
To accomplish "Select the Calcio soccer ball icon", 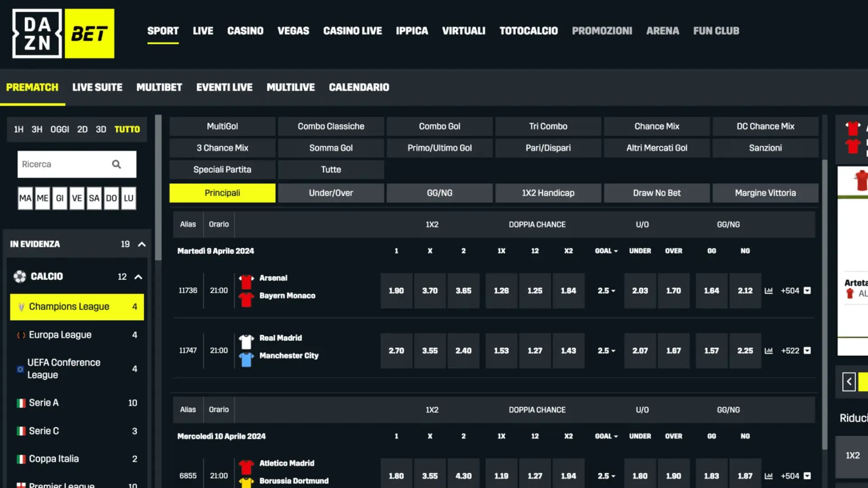I will pyautogui.click(x=19, y=277).
